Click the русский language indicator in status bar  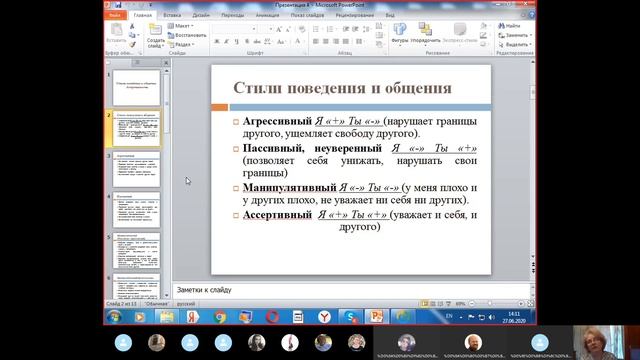[x=186, y=304]
